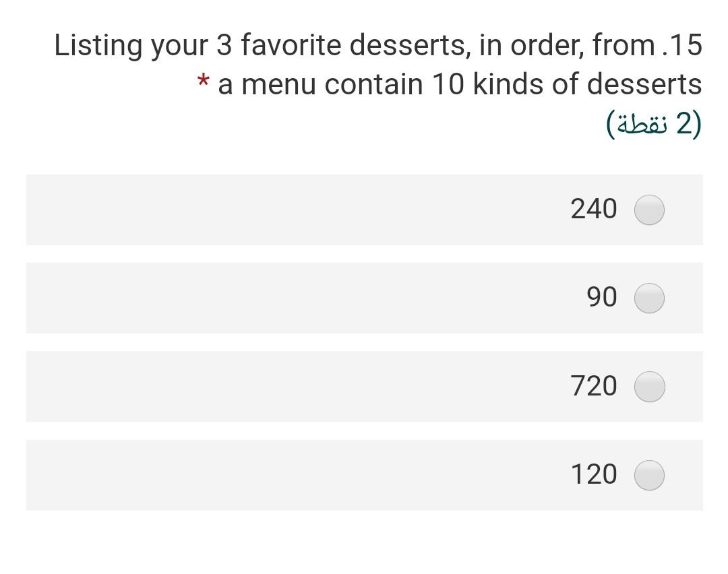Select the 240 radio button
Screen dimensions: 728x574
click(649, 210)
